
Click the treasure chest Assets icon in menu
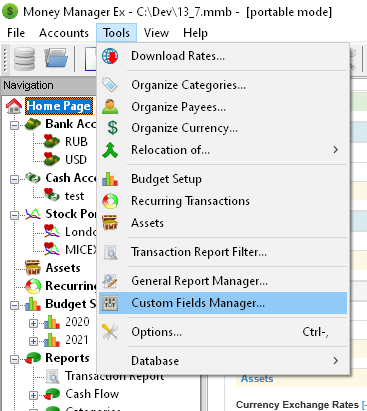tap(110, 223)
